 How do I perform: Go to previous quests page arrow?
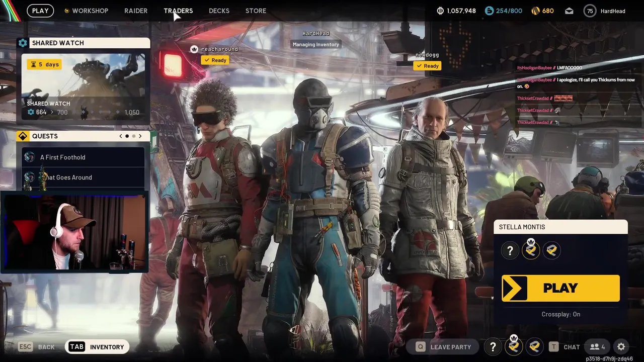121,136
